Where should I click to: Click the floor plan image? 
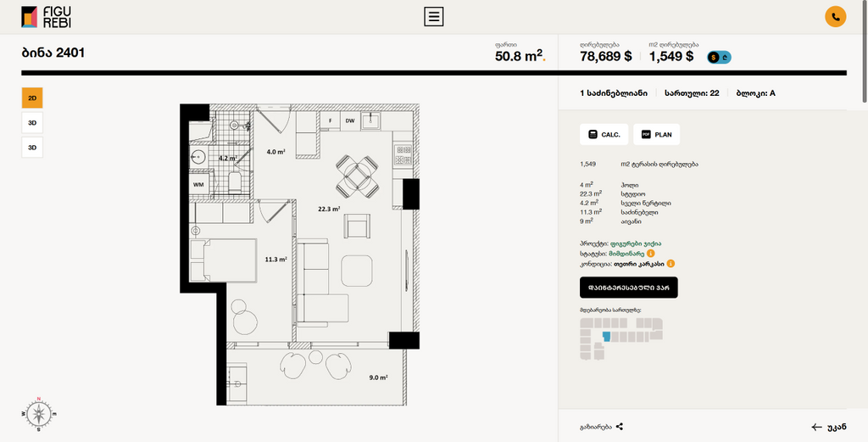coord(299,255)
